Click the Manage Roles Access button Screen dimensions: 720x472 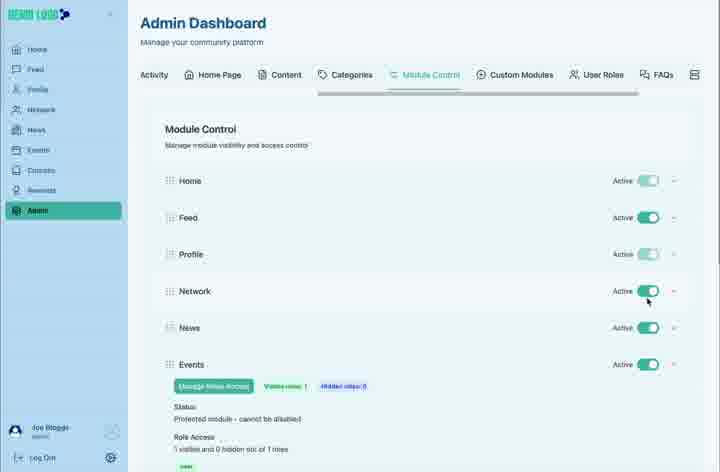(214, 387)
